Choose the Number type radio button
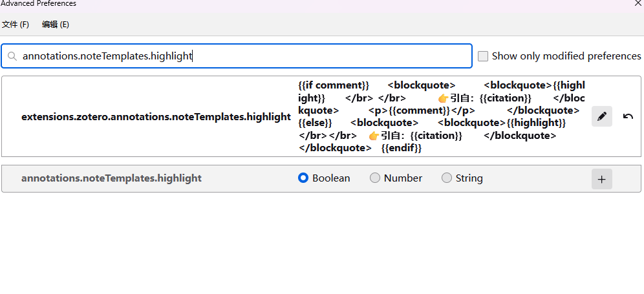This screenshot has width=644, height=294. click(375, 178)
